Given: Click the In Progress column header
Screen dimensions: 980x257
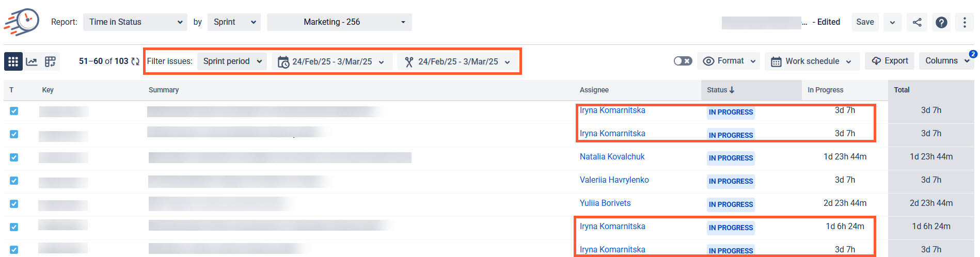Looking at the screenshot, I should point(825,90).
